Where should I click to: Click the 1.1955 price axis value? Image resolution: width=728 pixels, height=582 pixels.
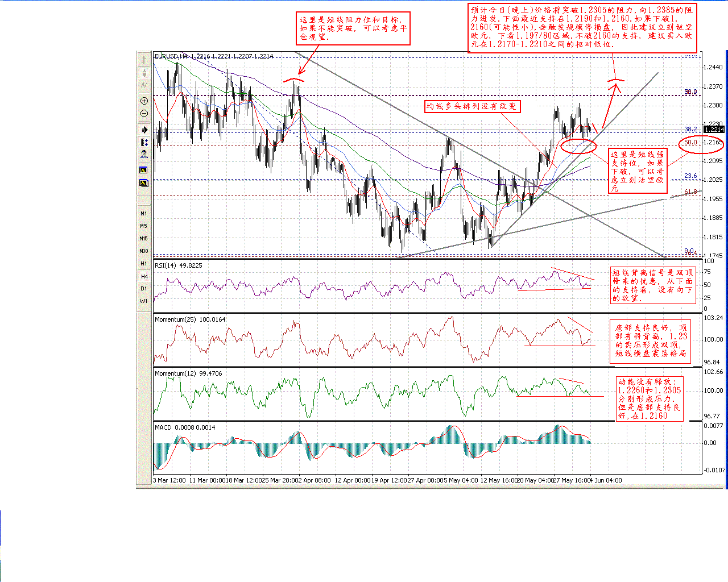click(x=713, y=199)
